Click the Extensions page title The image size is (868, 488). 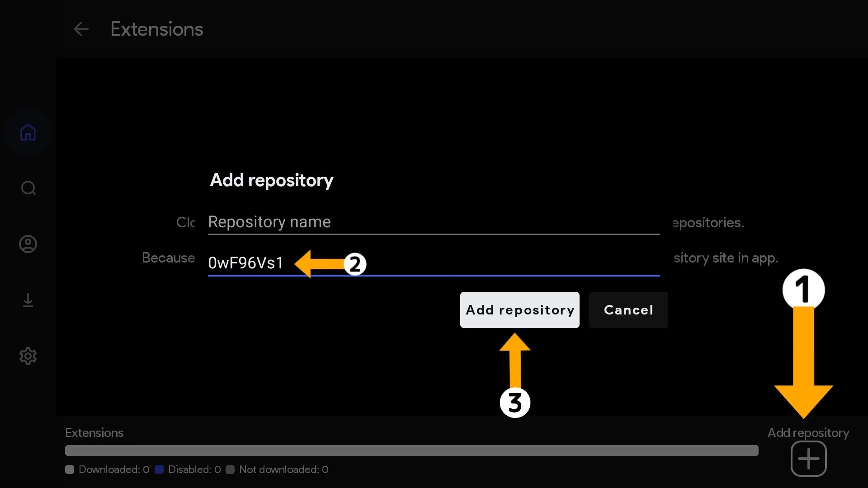pyautogui.click(x=157, y=29)
